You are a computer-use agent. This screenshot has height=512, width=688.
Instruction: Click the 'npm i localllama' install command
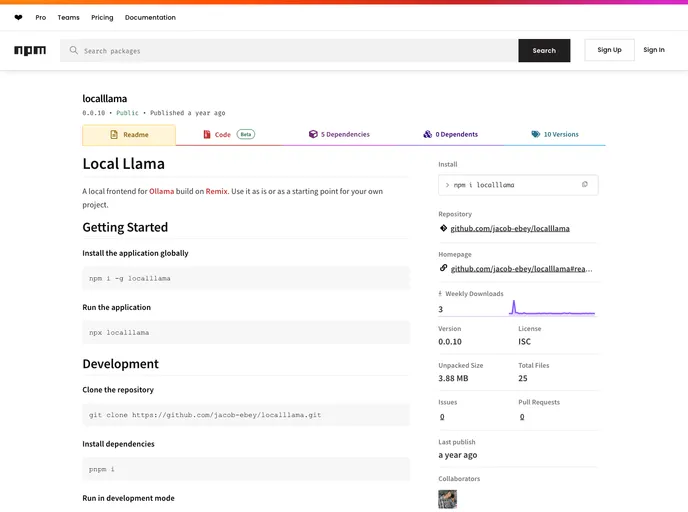tap(484, 185)
